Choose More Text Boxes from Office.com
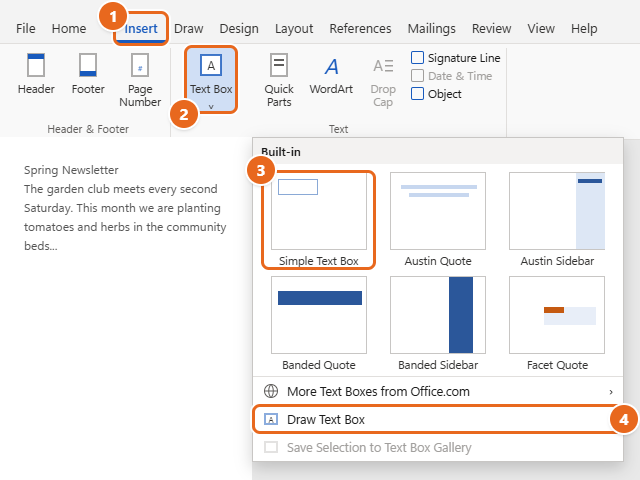 coord(438,391)
